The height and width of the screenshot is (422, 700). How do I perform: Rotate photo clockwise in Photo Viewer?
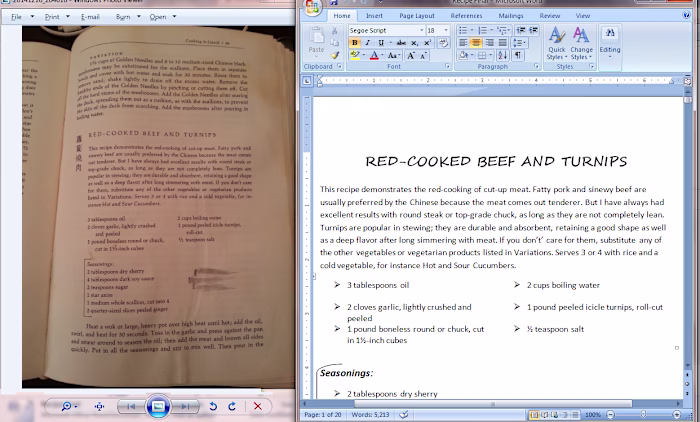(x=232, y=406)
